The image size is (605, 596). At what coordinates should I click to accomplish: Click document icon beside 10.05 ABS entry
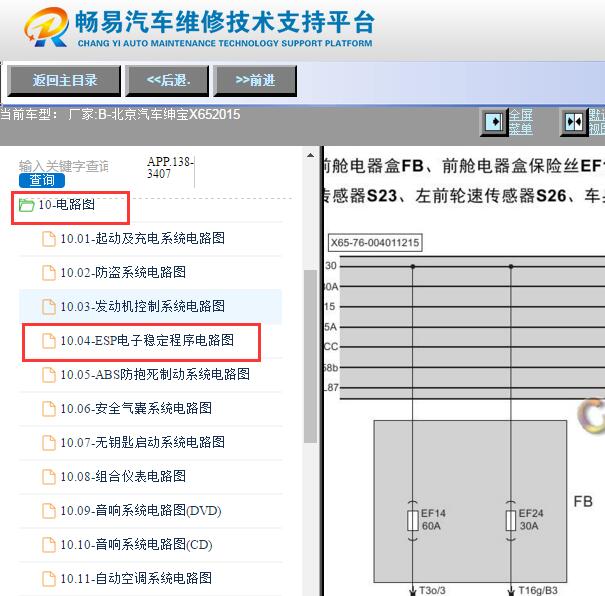pos(49,374)
